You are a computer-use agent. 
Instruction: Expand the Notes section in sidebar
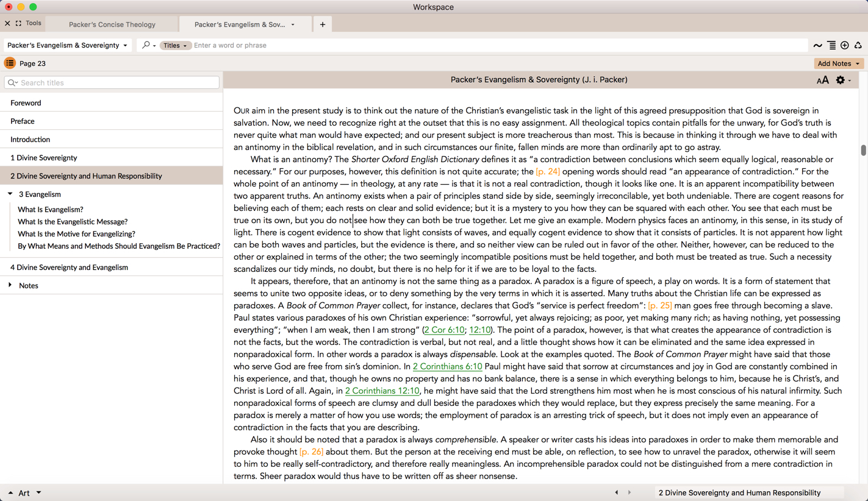click(10, 285)
